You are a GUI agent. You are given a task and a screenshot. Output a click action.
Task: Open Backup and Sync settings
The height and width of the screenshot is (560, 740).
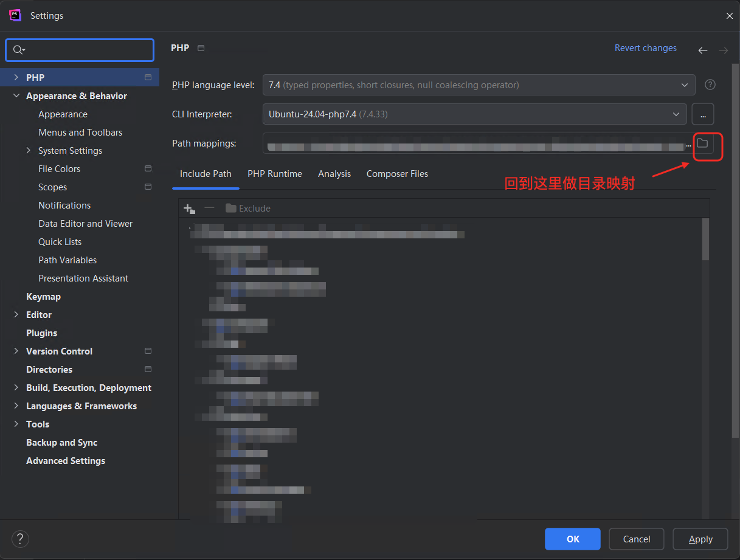61,442
